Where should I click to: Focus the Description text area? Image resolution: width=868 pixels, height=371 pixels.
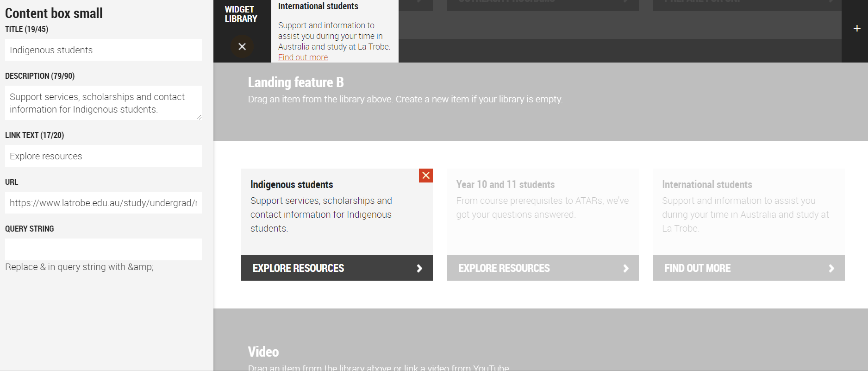[x=103, y=103]
